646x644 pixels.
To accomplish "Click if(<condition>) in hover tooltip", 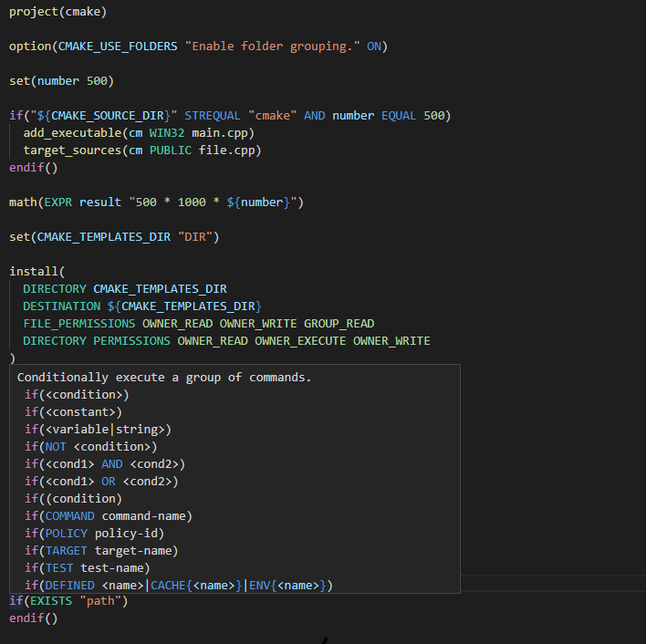I will pos(77,394).
